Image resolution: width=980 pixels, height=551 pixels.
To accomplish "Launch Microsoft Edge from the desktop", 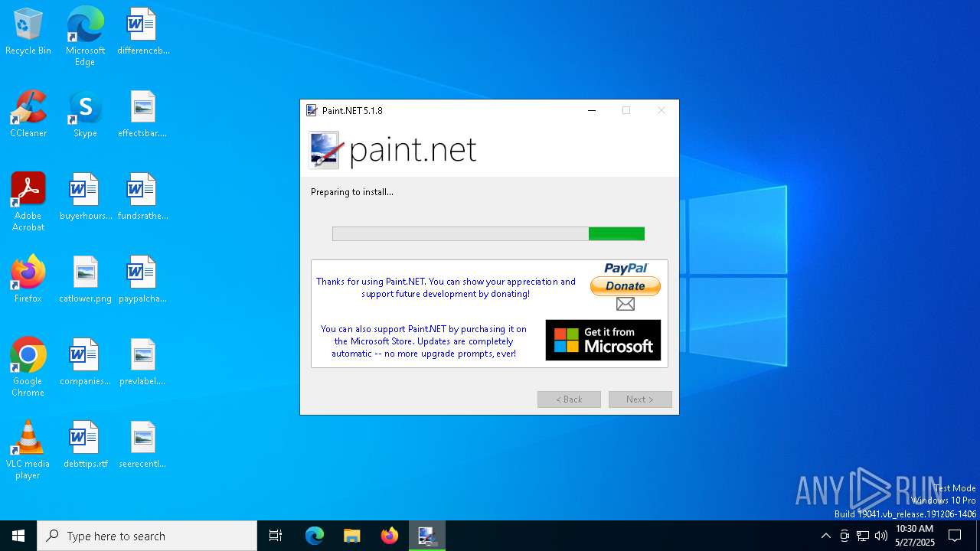I will (85, 37).
